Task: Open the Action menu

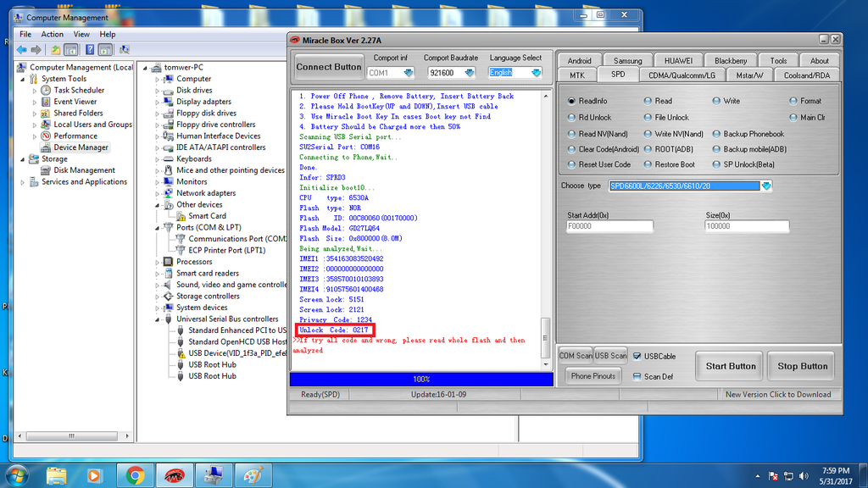Action: pyautogui.click(x=52, y=35)
